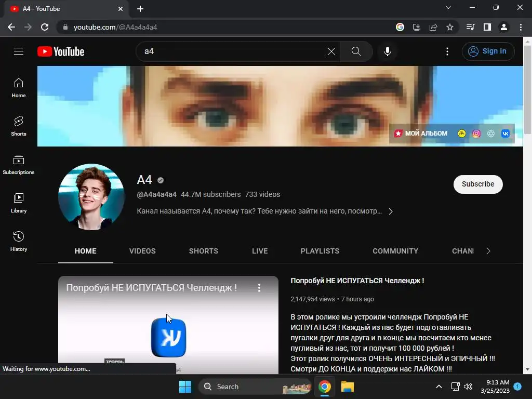The image size is (532, 399).
Task: Select the HOME channel tab
Action: pos(86,251)
